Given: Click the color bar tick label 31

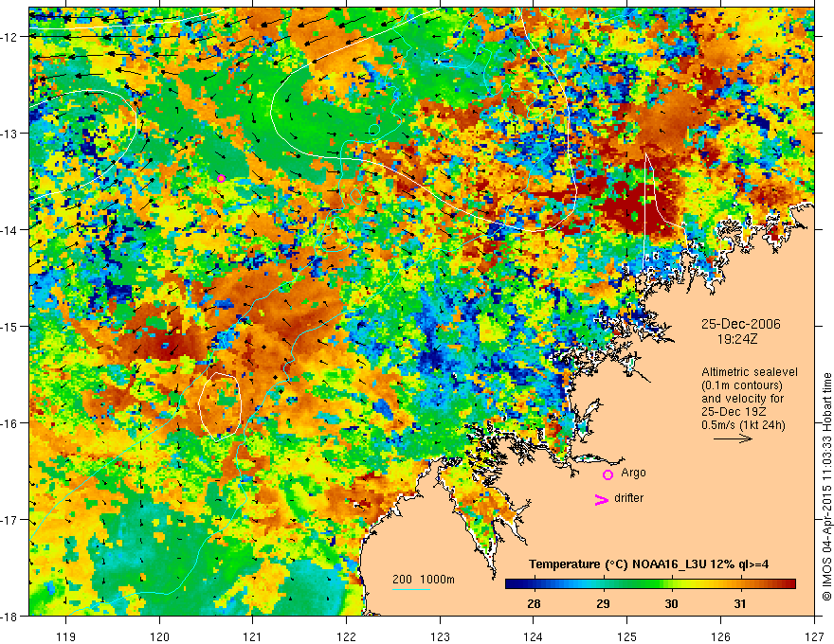Looking at the screenshot, I should click(x=740, y=604).
